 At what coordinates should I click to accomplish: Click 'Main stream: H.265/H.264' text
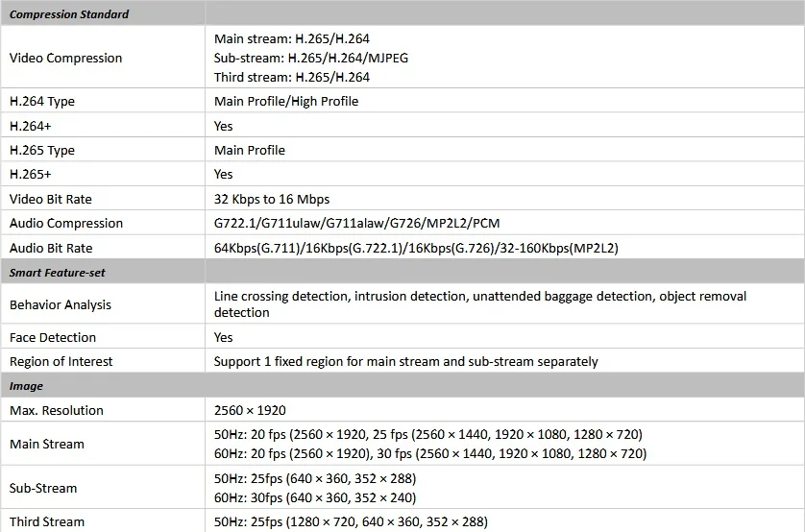click(292, 39)
